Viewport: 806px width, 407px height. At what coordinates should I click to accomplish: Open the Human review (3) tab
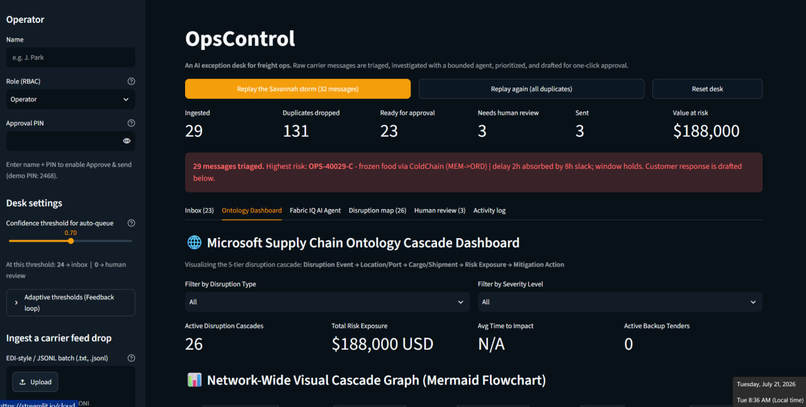[x=439, y=211]
